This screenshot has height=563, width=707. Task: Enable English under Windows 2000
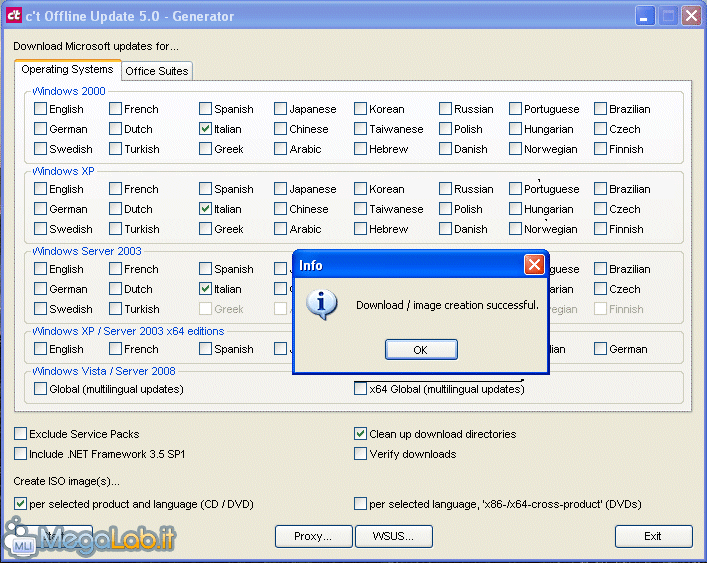(x=40, y=109)
